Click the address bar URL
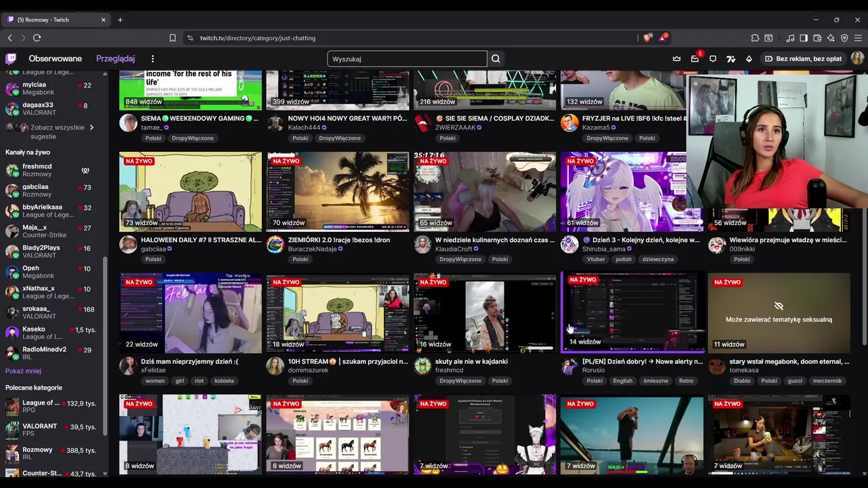 pyautogui.click(x=258, y=38)
